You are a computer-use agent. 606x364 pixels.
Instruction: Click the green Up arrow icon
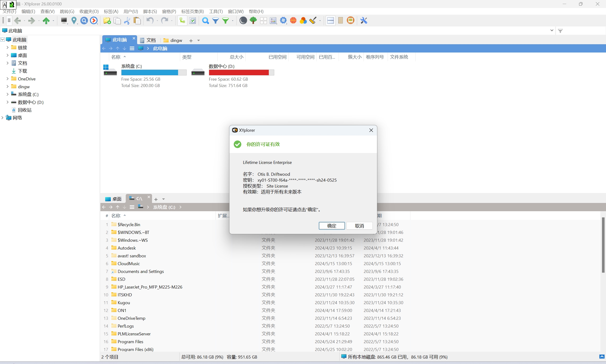(x=46, y=21)
